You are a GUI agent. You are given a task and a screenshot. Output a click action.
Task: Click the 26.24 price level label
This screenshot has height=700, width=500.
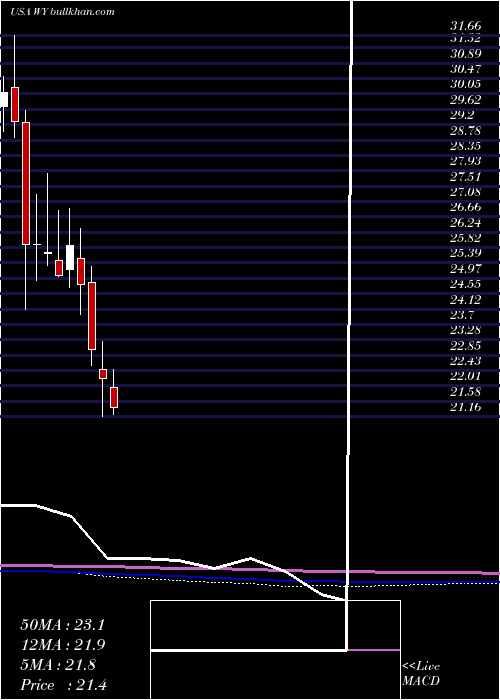[465, 223]
